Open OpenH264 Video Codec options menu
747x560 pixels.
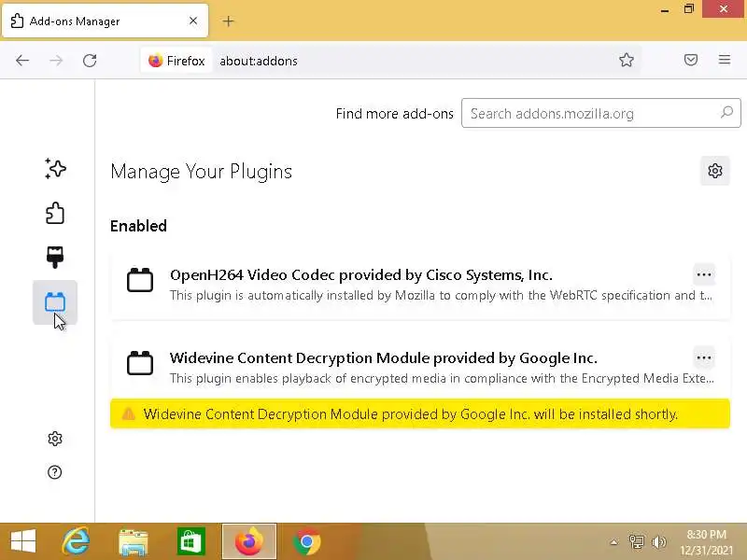[x=704, y=274]
